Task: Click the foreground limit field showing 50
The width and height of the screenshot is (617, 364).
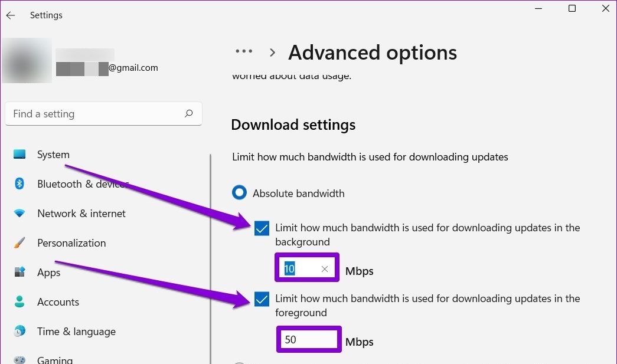Action: pyautogui.click(x=309, y=339)
